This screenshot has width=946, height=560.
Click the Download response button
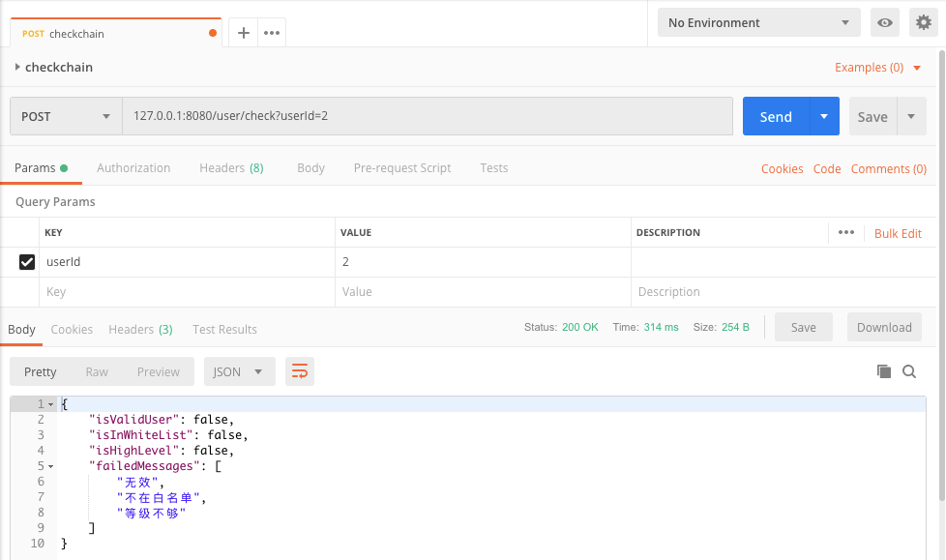(x=884, y=327)
